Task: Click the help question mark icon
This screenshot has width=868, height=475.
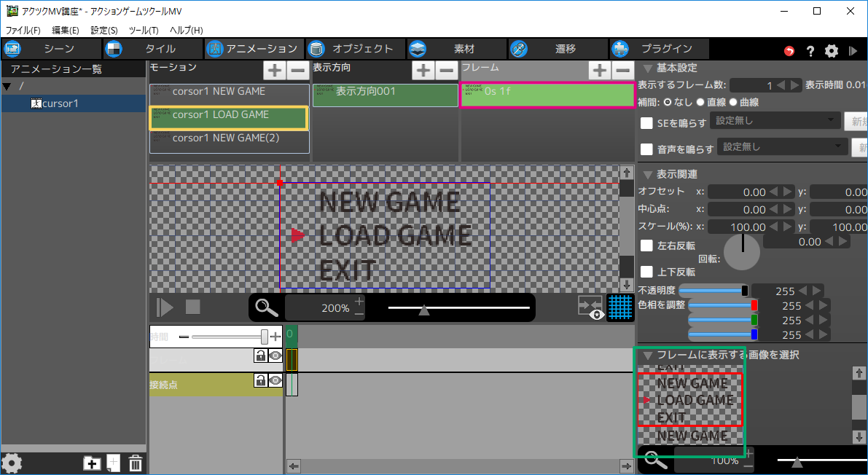Action: [x=810, y=51]
